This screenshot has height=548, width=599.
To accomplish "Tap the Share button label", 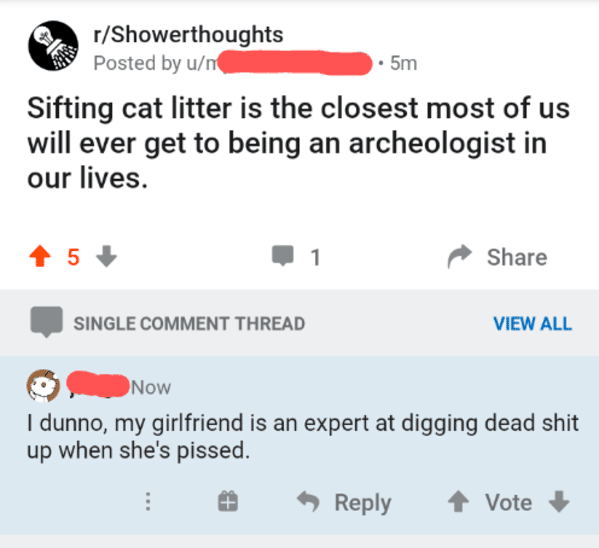I will (517, 257).
